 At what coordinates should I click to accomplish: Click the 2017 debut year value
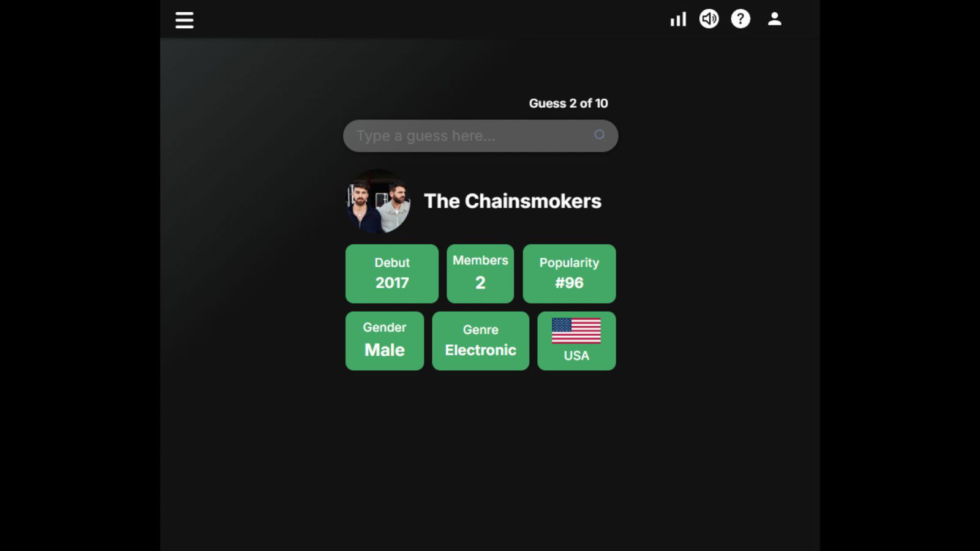tap(392, 283)
